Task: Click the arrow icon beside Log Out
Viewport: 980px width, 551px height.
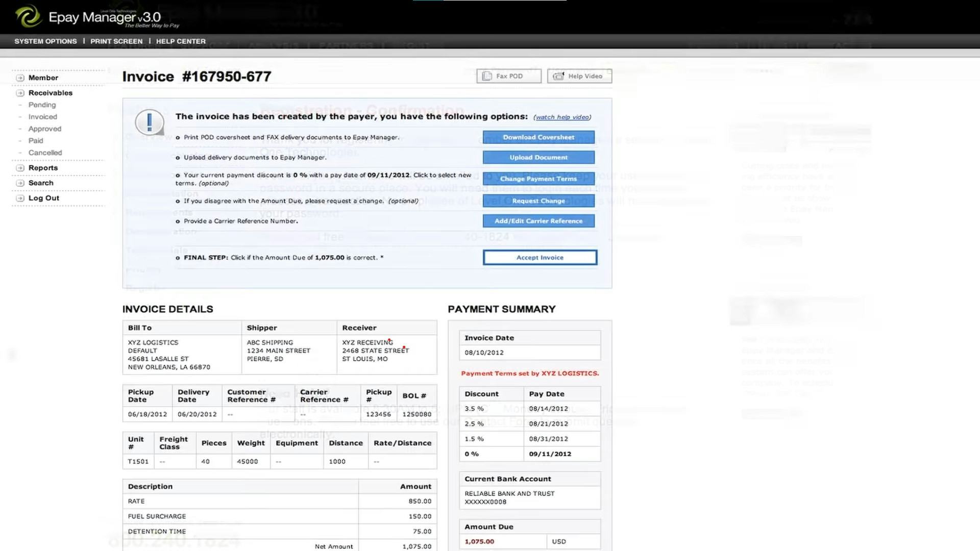Action: 19,198
